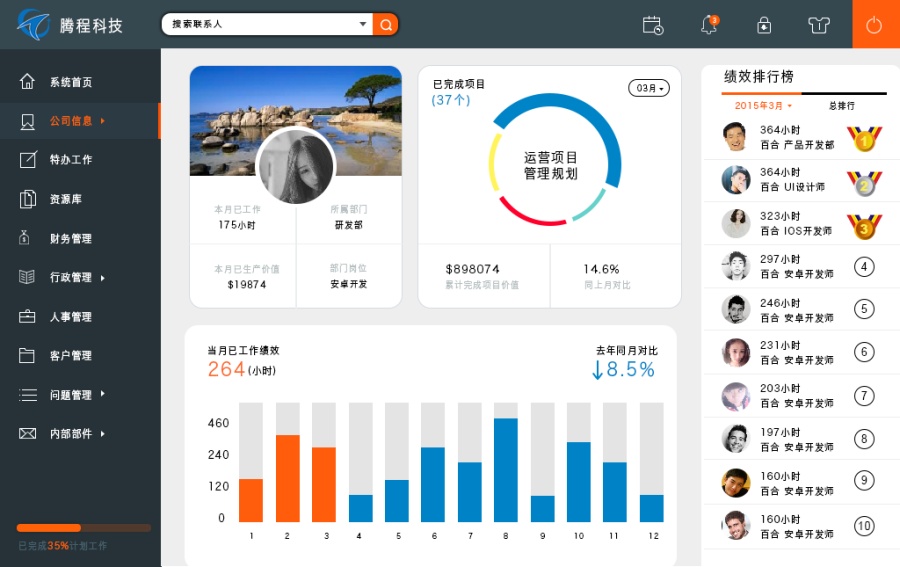Screen dimensions: 900x567
Task: Click the 231小时 ranking entry
Action: pyautogui.click(x=801, y=352)
